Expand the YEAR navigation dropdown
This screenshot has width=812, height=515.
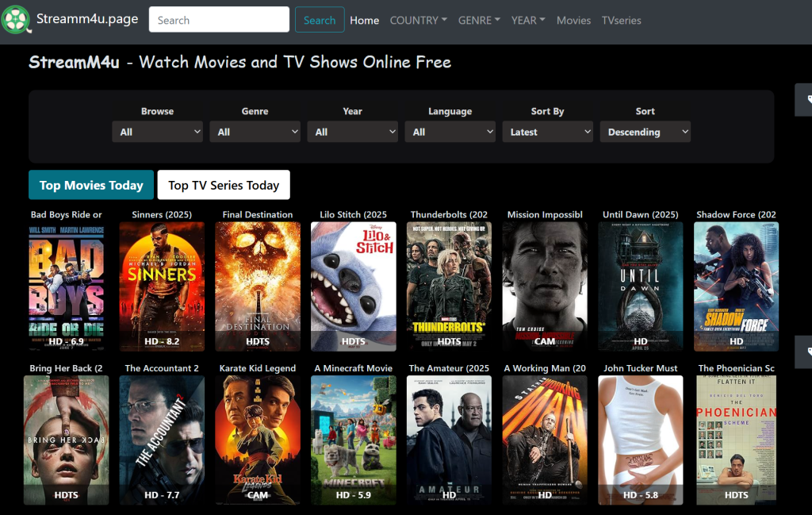(x=528, y=20)
